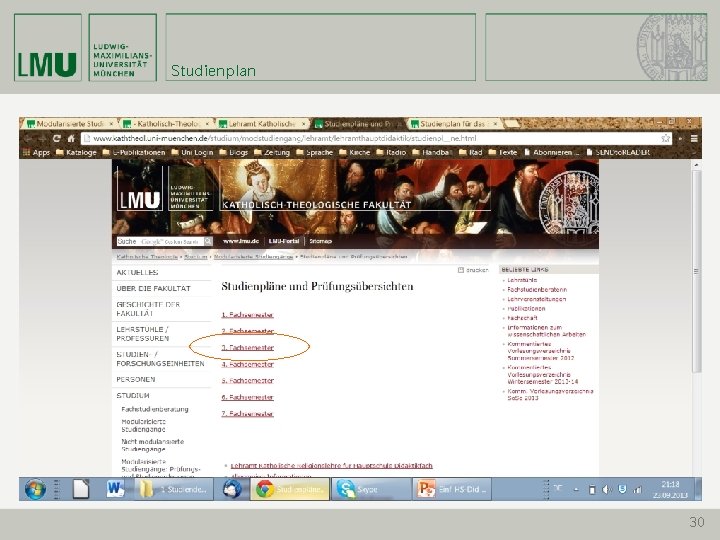This screenshot has width=720, height=540.
Task: Reload the page with the refresh icon
Action: 56,138
